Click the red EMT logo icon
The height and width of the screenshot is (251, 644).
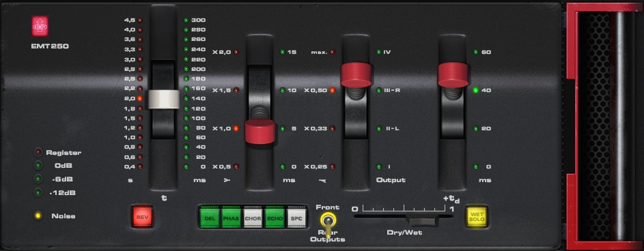(40, 26)
